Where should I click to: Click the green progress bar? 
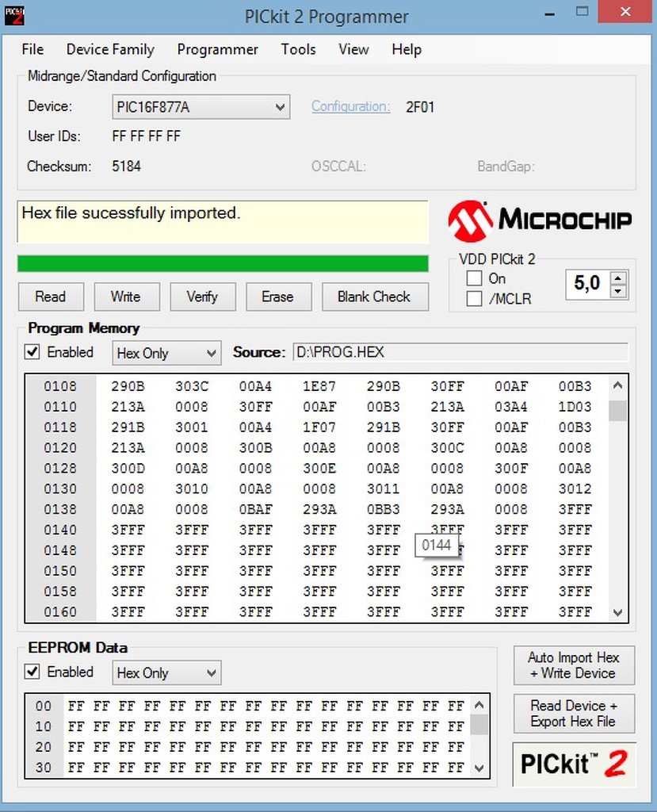223,263
